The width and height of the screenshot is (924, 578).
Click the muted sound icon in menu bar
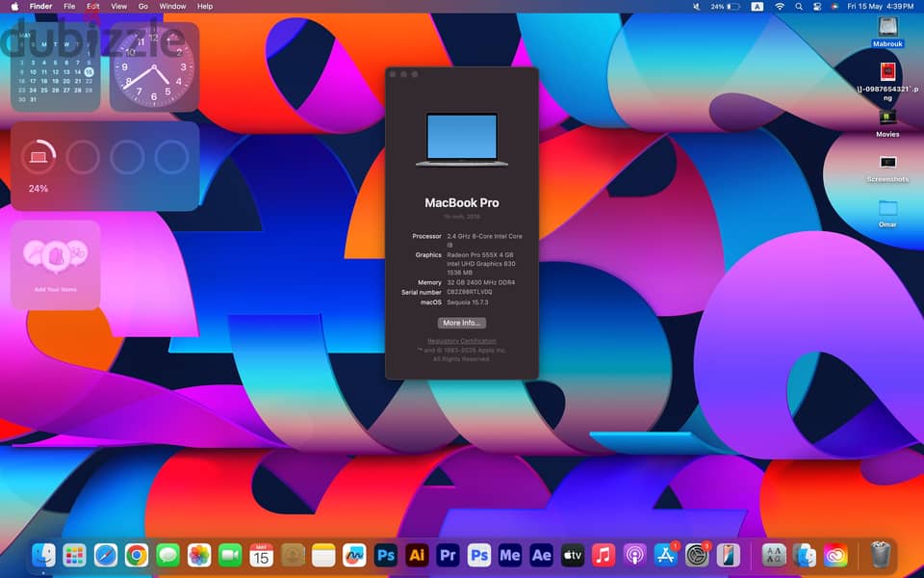coord(696,7)
